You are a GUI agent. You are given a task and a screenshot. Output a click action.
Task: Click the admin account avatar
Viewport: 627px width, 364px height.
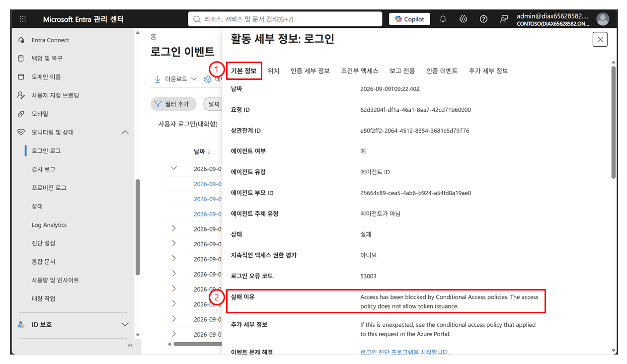[603, 19]
